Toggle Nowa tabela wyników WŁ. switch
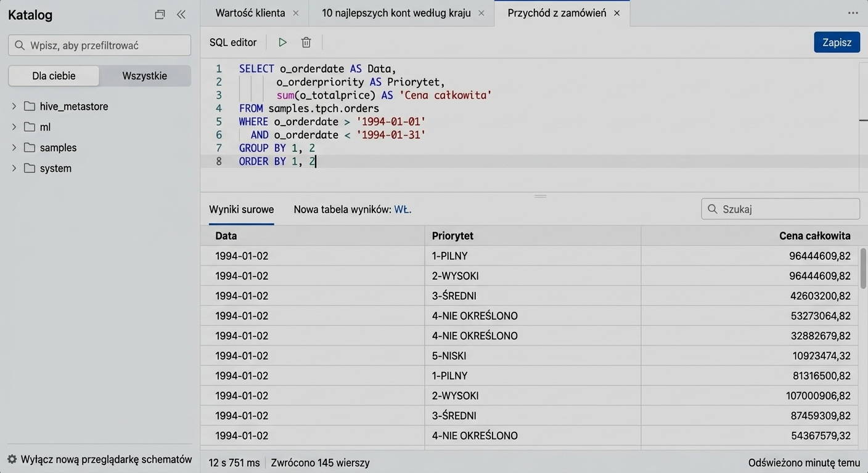 (403, 209)
